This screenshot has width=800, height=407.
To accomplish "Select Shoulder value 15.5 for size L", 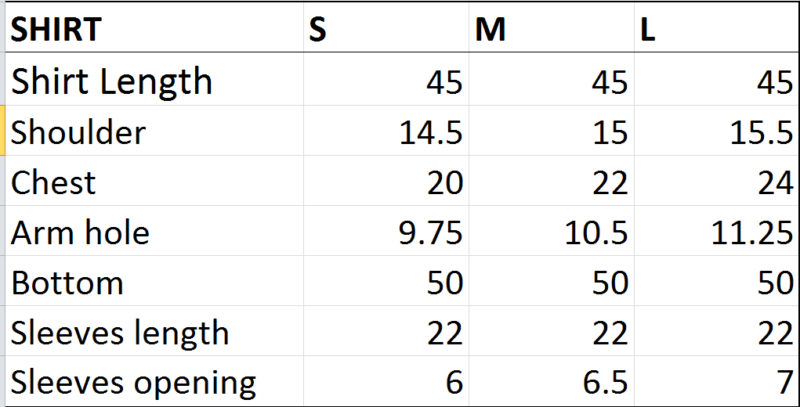I will [716, 131].
